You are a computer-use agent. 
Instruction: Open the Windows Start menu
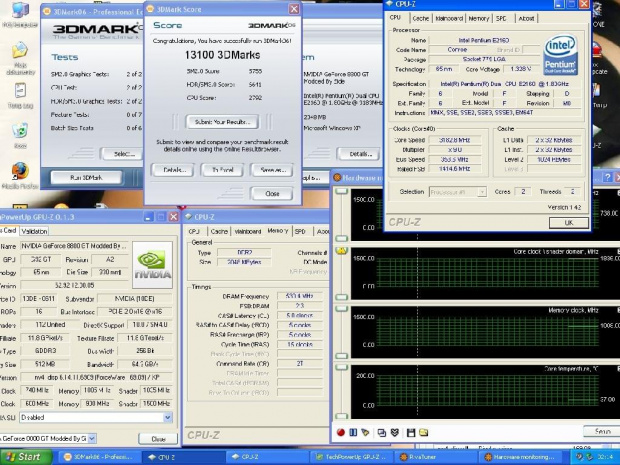click(26, 457)
